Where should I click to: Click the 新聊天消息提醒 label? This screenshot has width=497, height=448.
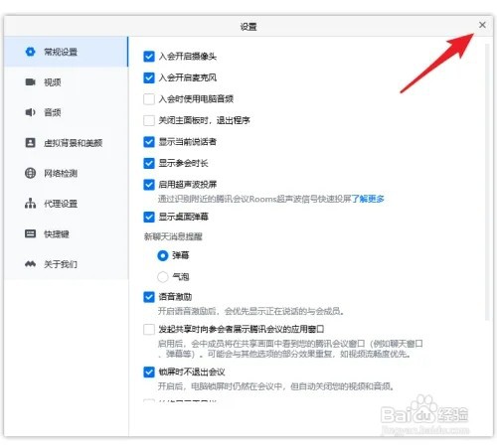(x=173, y=236)
